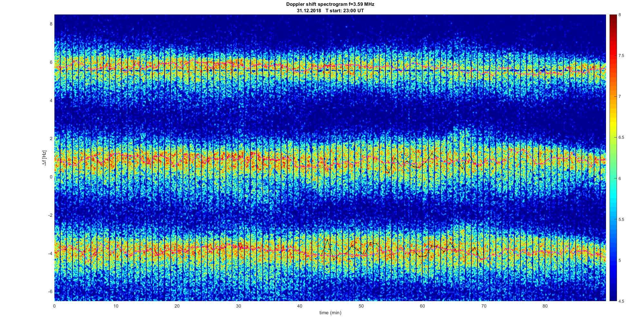Click the colorbar tick label '5.5'

621,220
